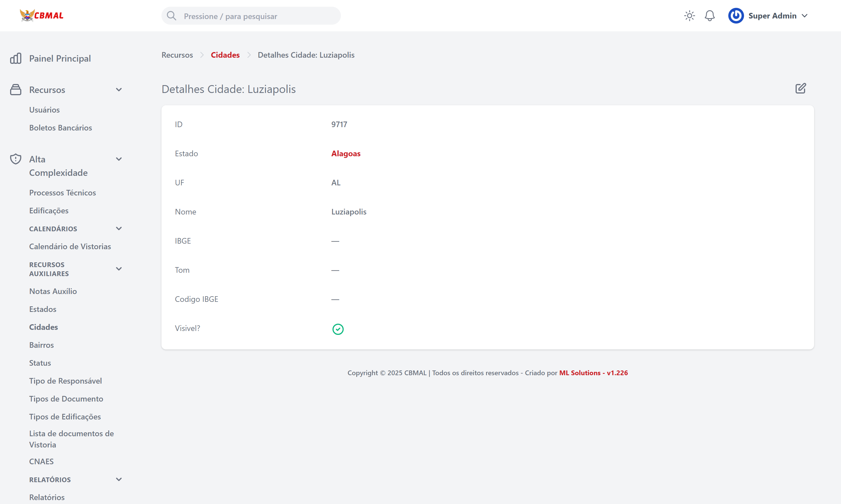Open the Alagoas state link

[x=346, y=153]
